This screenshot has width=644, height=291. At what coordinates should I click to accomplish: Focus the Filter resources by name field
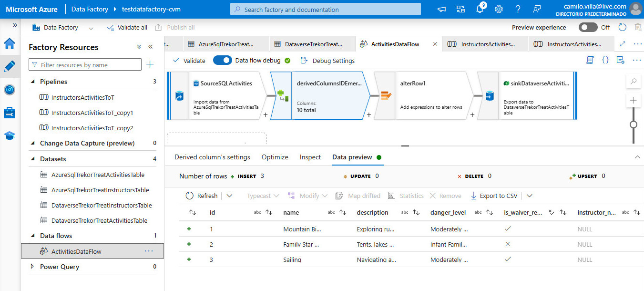click(x=85, y=65)
